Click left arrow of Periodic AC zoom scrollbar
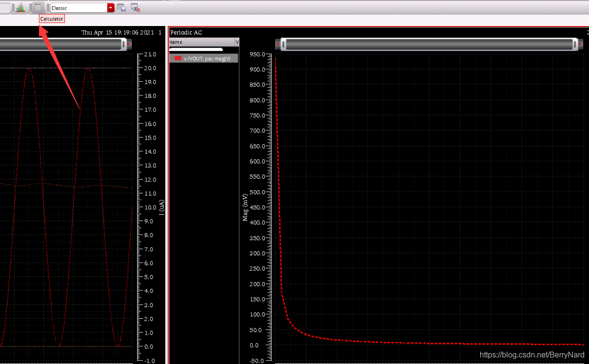Screen dimensions: 589x364 click(x=277, y=44)
